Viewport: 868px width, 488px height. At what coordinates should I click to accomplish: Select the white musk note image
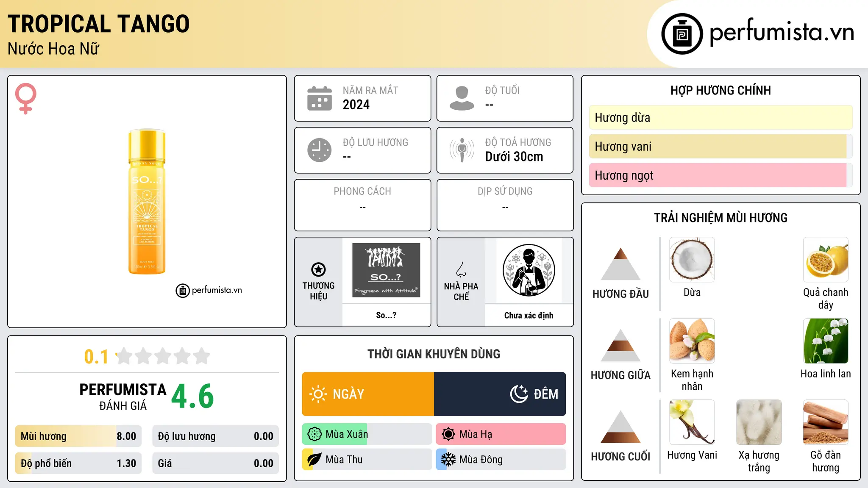[759, 422]
